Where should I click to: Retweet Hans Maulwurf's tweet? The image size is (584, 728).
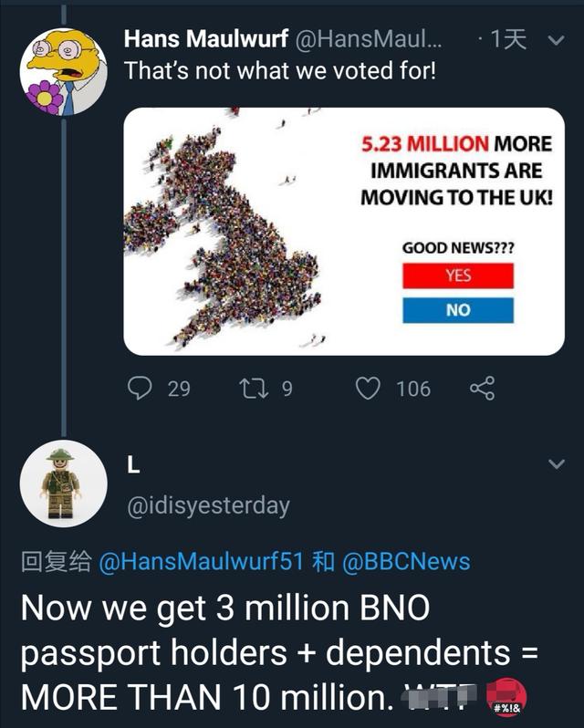click(249, 389)
